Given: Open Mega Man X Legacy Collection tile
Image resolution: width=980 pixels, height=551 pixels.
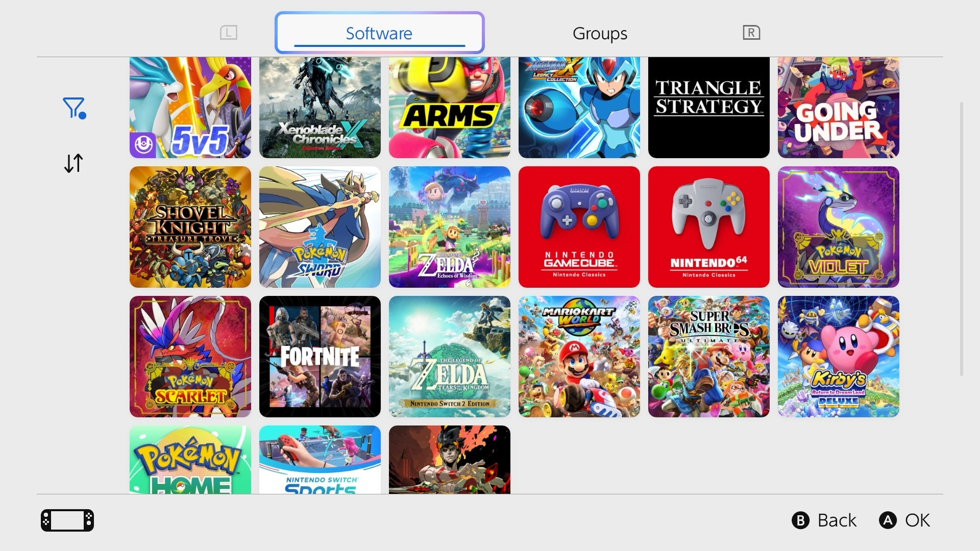Looking at the screenshot, I should coord(579,108).
